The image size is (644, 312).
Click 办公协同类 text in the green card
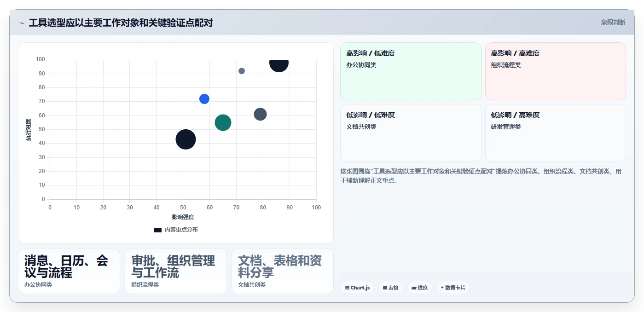click(361, 65)
